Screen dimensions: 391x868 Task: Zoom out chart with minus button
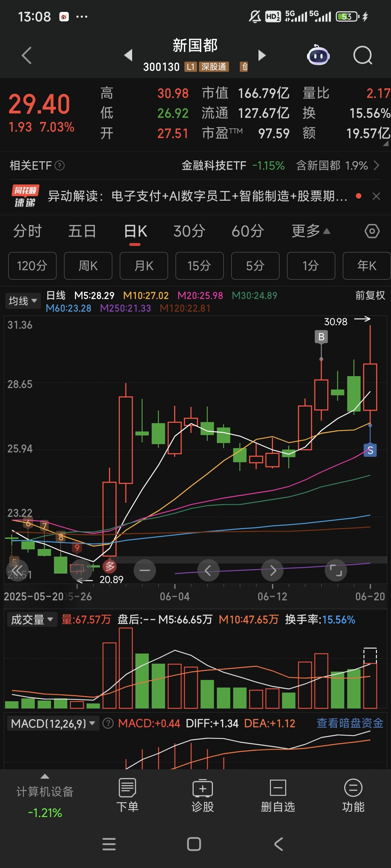pyautogui.click(x=145, y=570)
